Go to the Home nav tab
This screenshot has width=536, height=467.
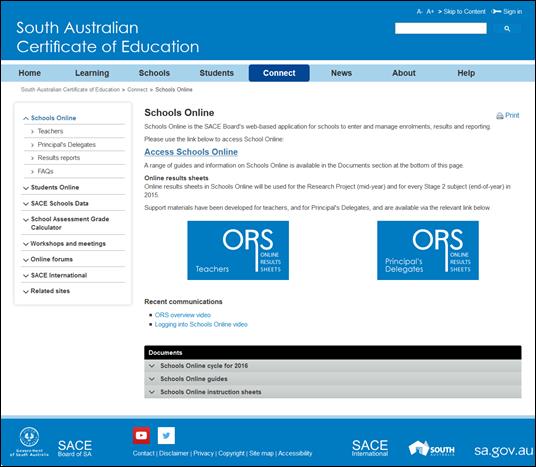point(30,73)
